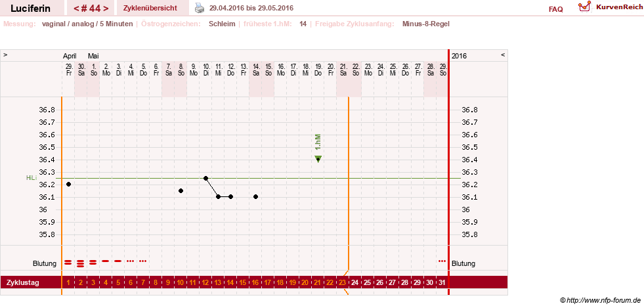Image resolution: width=644 pixels, height=308 pixels.
Task: Click cycle day 31 in Zyklustag row
Action: click(x=442, y=282)
